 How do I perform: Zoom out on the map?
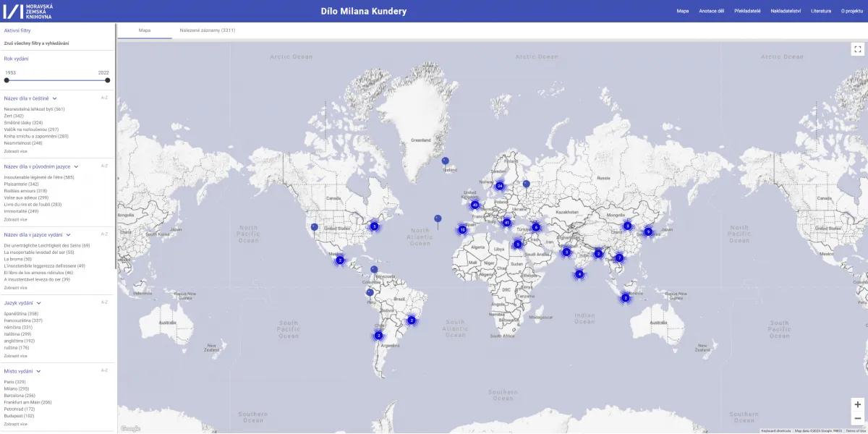[x=857, y=418]
